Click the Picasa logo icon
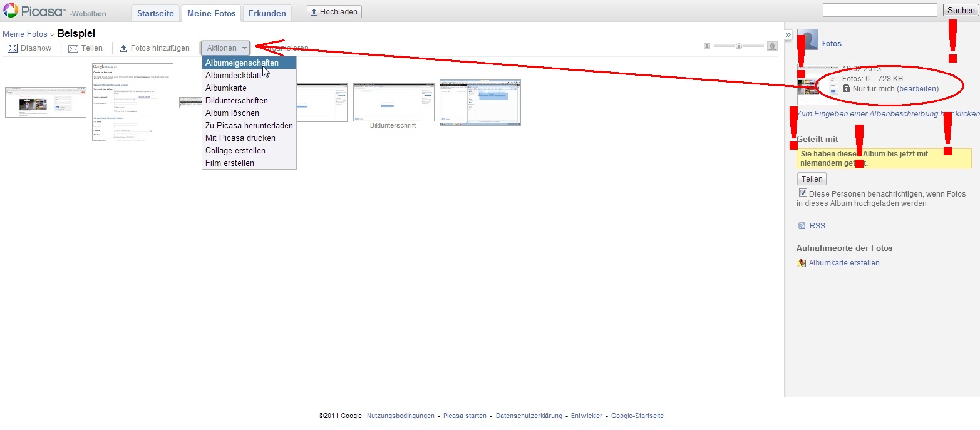 pyautogui.click(x=11, y=11)
